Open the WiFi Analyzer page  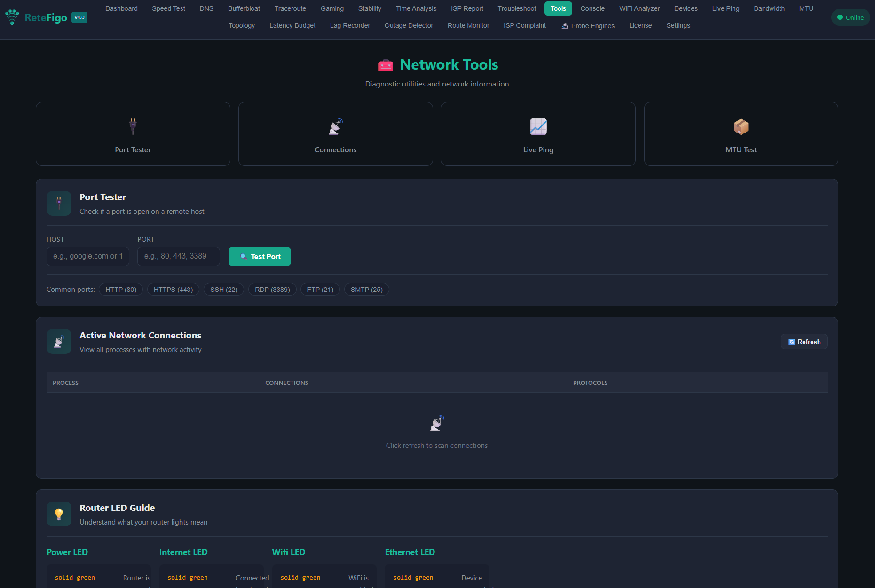[639, 8]
